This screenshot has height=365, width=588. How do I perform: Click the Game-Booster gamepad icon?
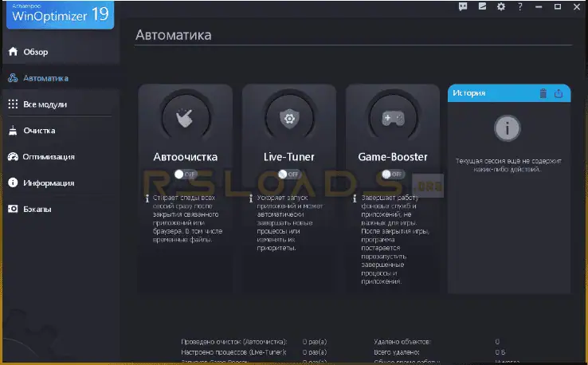coord(392,119)
